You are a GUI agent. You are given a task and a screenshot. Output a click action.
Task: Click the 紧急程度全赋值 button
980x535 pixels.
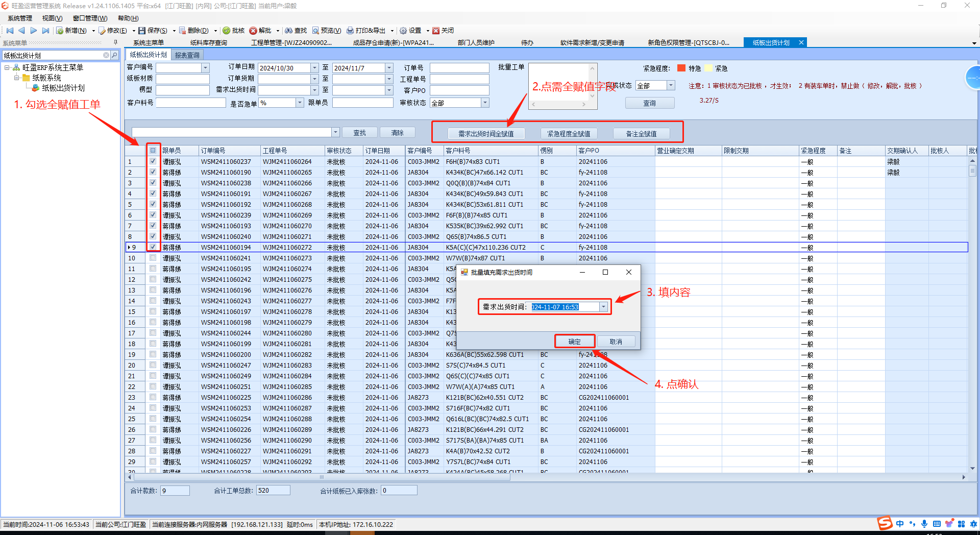point(569,134)
